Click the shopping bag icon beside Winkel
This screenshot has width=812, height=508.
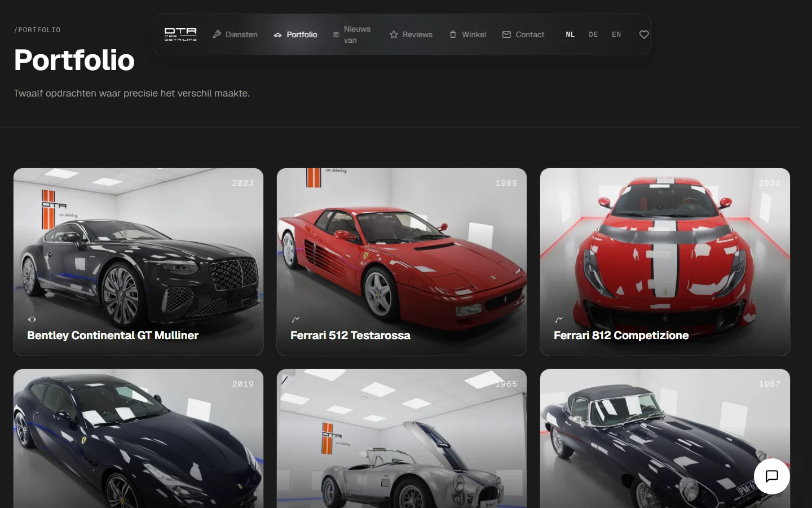click(x=453, y=34)
